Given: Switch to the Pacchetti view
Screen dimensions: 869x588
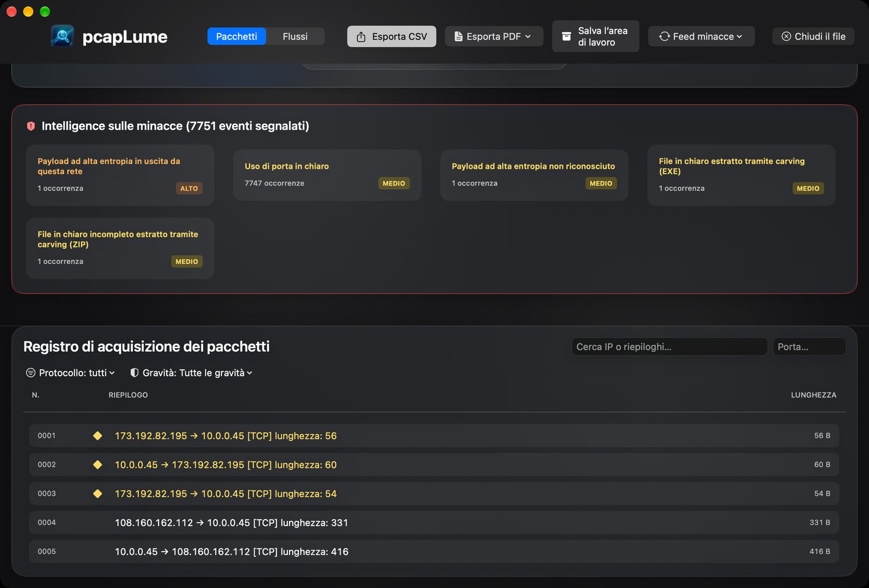Looking at the screenshot, I should [x=237, y=36].
